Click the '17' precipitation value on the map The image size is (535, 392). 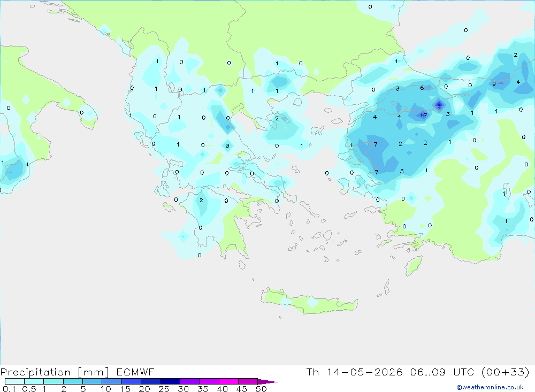pos(423,116)
